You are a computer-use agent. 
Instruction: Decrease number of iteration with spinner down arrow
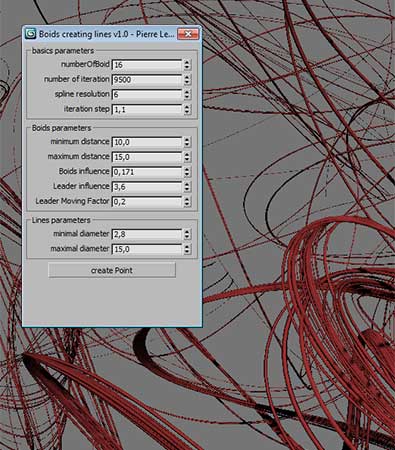tap(187, 82)
